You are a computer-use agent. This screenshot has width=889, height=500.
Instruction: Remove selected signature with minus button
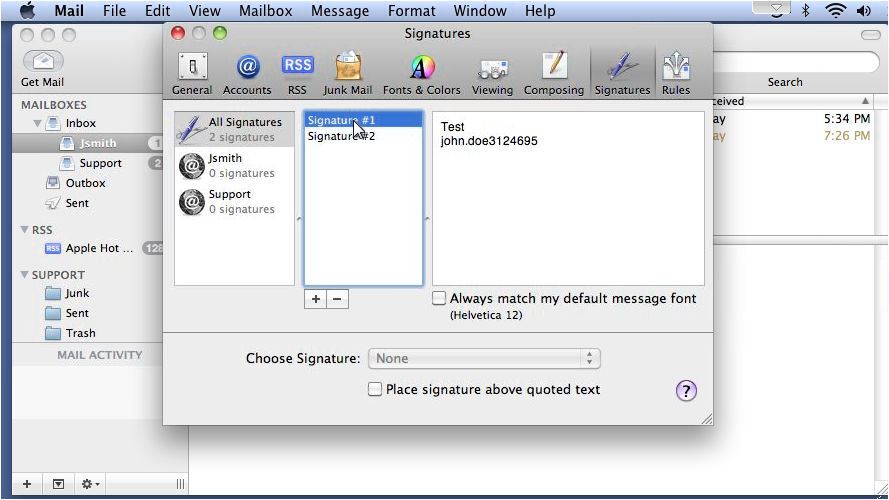[337, 299]
